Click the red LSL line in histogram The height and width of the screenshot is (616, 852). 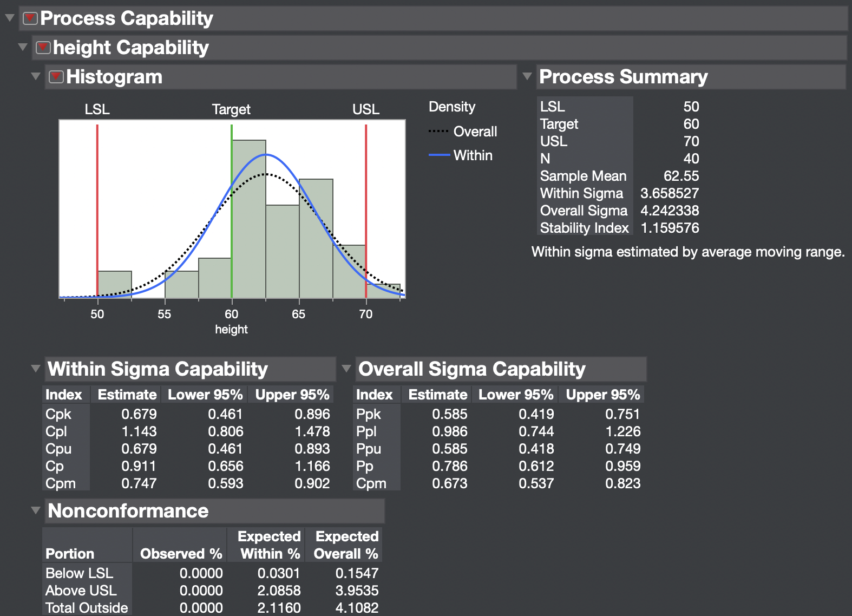(x=97, y=206)
